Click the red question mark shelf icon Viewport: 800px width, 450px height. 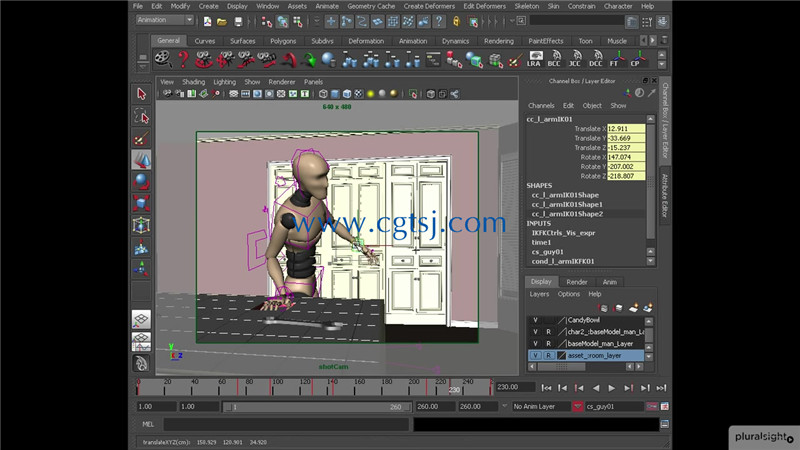click(x=183, y=59)
